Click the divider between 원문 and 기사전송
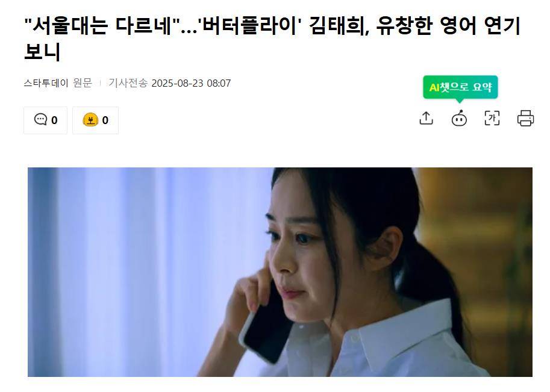Screen dimensions: 550x392 point(101,83)
